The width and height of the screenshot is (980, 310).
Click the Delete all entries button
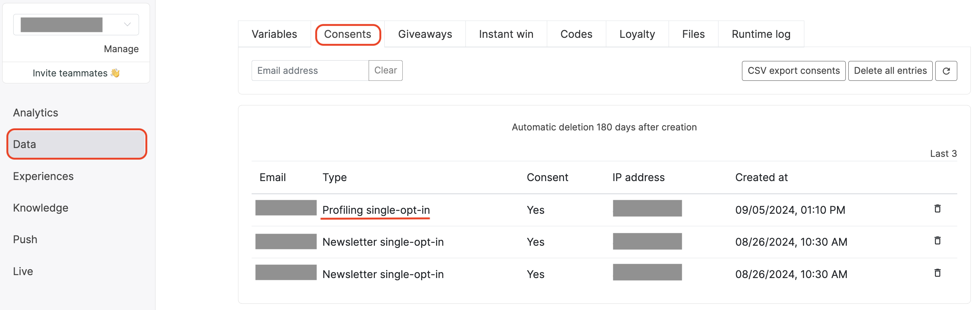pyautogui.click(x=890, y=71)
